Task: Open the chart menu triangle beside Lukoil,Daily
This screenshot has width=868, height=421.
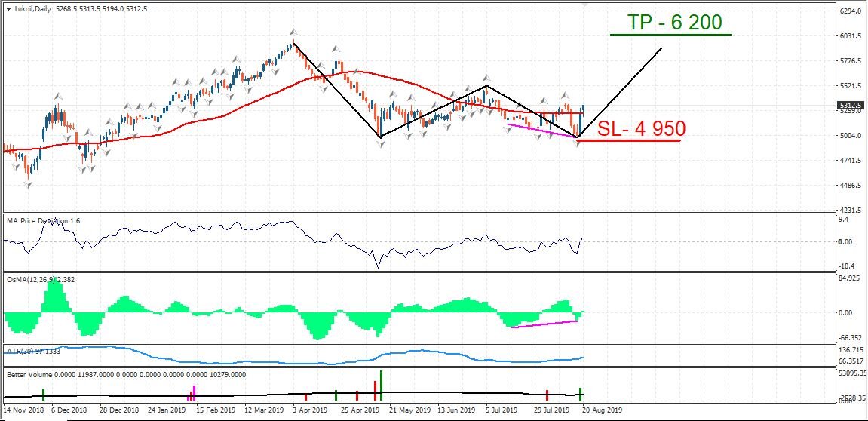Action: click(x=8, y=9)
